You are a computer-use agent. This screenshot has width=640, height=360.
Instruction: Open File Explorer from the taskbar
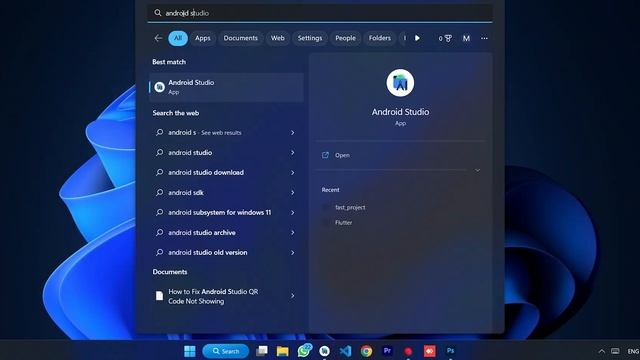pyautogui.click(x=282, y=351)
